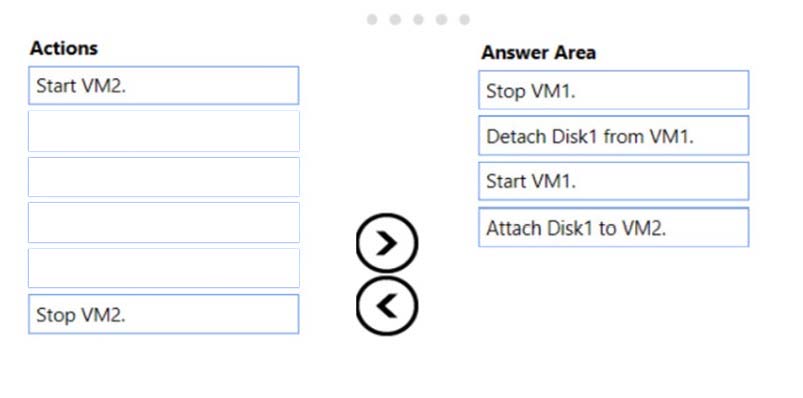Click empty slot directly above Stop VM2
Viewport: 803px width, 398px height.
[x=164, y=268]
